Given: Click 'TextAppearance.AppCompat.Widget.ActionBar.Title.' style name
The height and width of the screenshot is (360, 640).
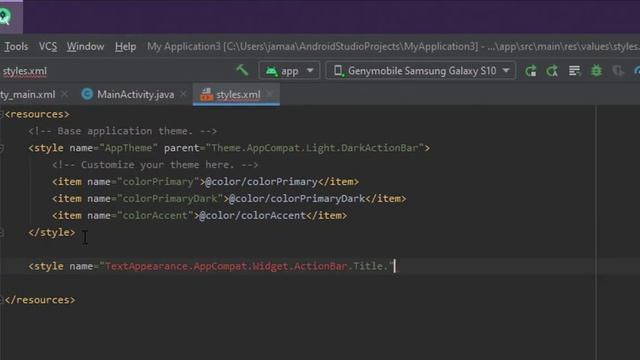Looking at the screenshot, I should (247, 266).
